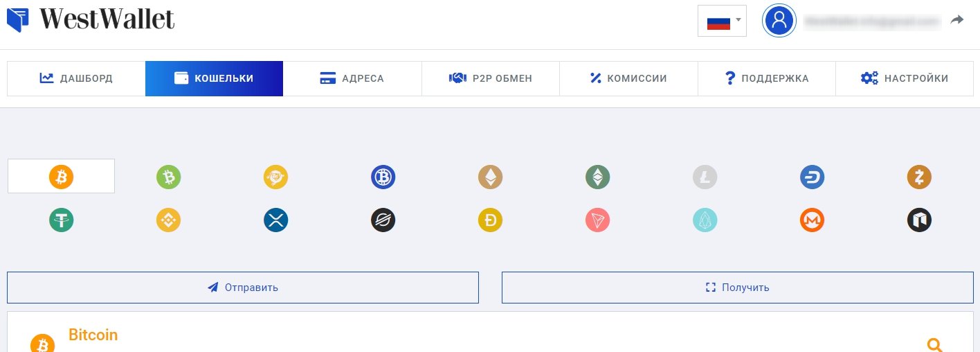Select the yellow Dogecoin coin icon
The width and height of the screenshot is (980, 352).
pyautogui.click(x=490, y=220)
